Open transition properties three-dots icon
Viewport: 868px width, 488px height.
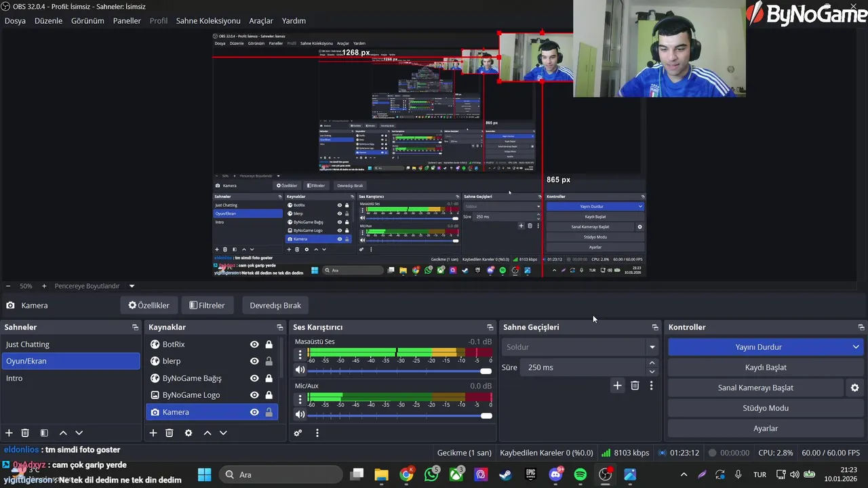[x=651, y=385]
